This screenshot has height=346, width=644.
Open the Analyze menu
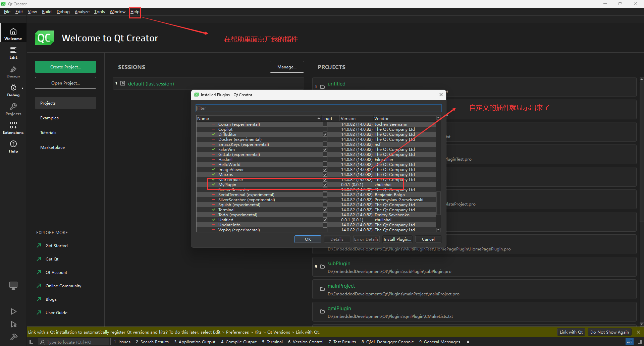tap(82, 11)
